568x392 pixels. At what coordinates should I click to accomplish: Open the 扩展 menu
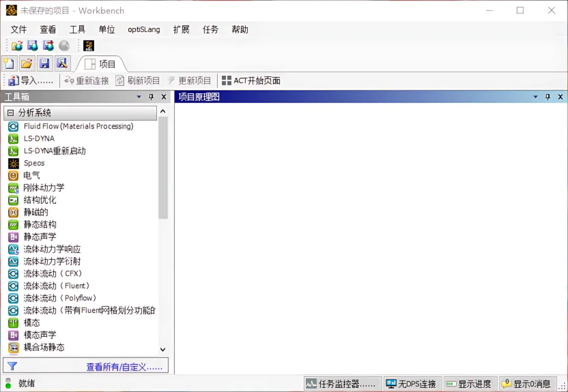pos(181,29)
